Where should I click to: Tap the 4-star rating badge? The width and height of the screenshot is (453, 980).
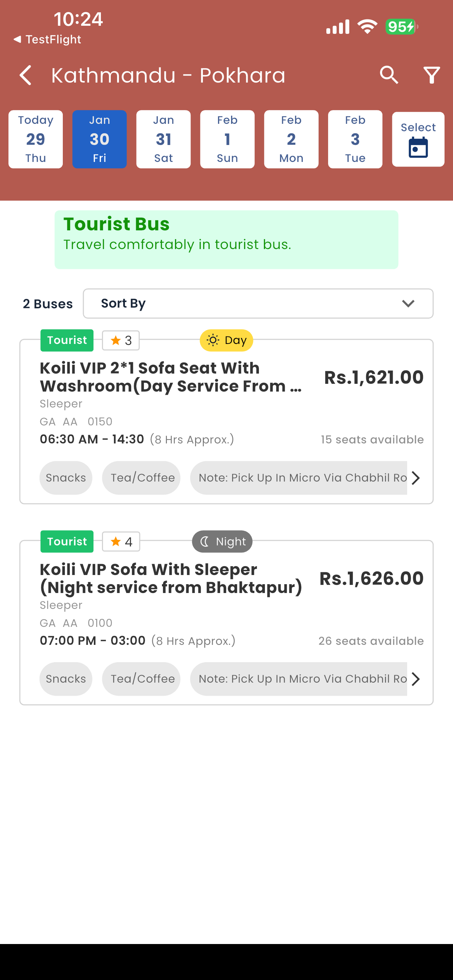[x=121, y=542]
